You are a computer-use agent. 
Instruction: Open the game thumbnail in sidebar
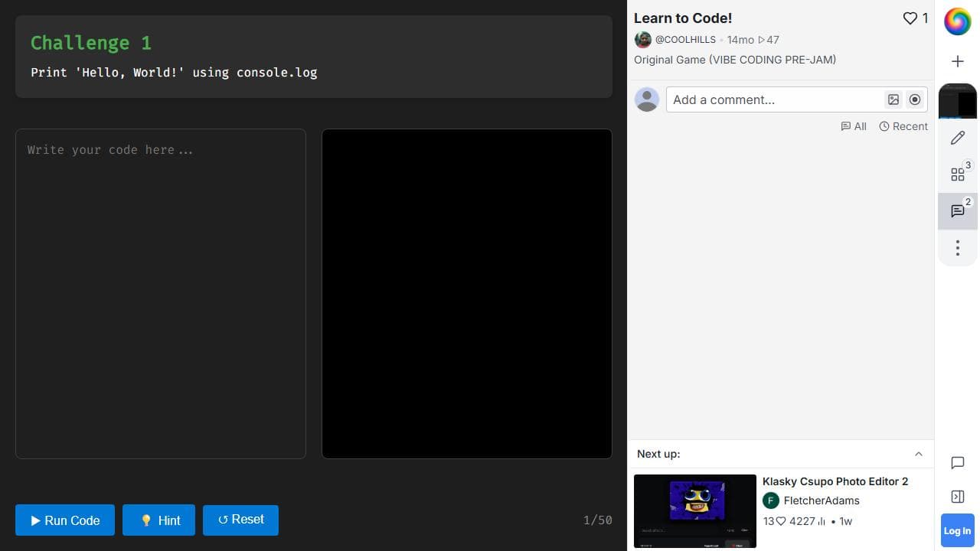(957, 100)
